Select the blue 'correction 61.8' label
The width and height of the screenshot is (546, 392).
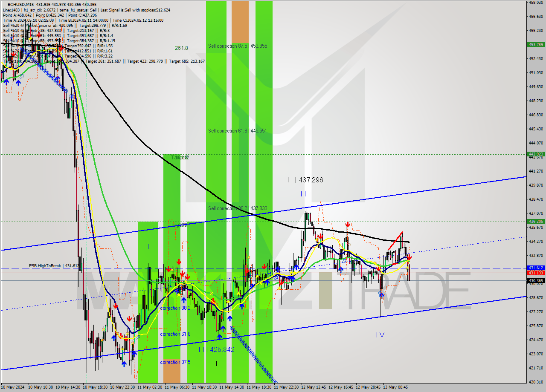coord(175,334)
